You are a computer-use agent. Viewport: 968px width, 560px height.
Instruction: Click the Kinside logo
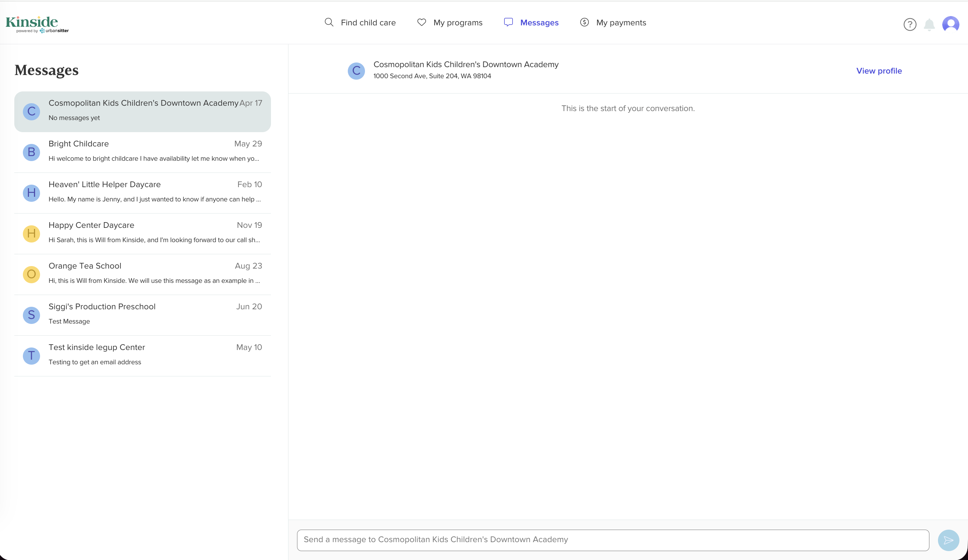tap(37, 24)
